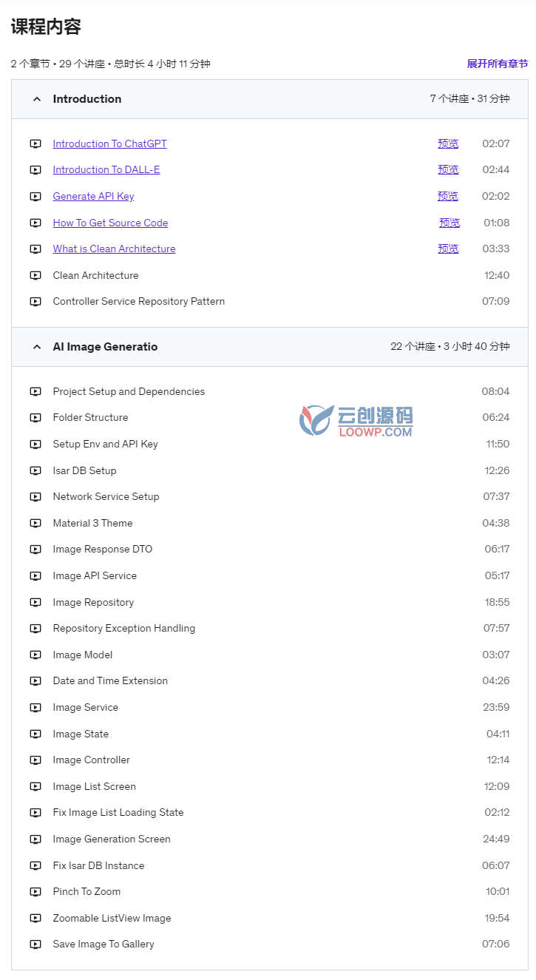536x980 pixels.
Task: Click Date and Time Extension title
Action: [110, 680]
